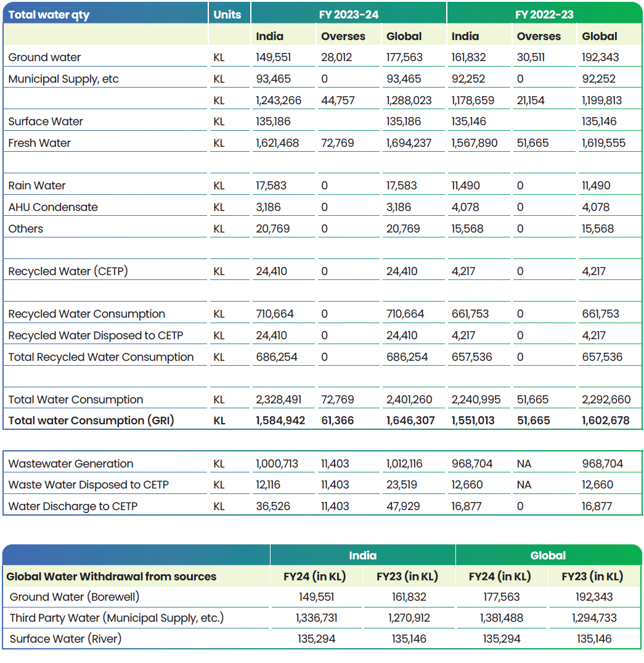Click the bold value 1,602,678
This screenshot has width=644, height=663.
coord(606,421)
